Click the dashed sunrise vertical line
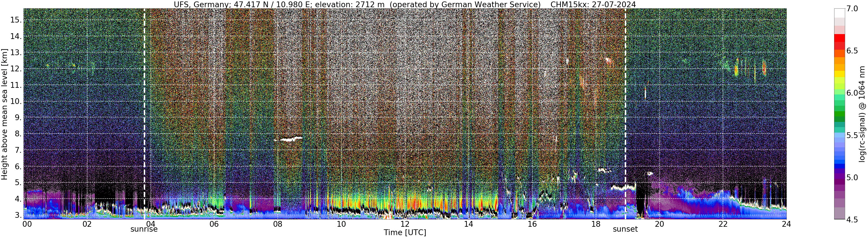Viewport: 868px width, 238px height. [144, 114]
